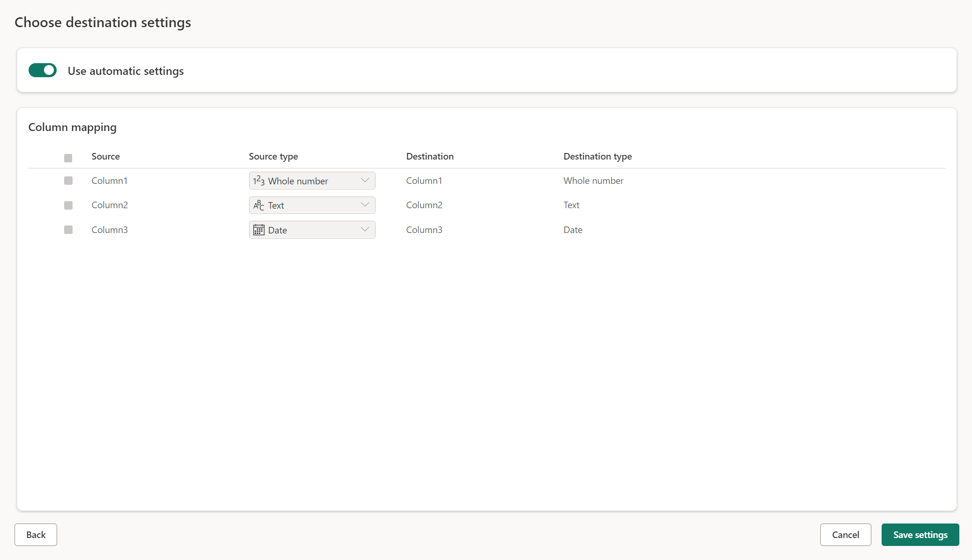Toggle the Use automatic settings switch
The height and width of the screenshot is (560, 972).
click(x=41, y=70)
